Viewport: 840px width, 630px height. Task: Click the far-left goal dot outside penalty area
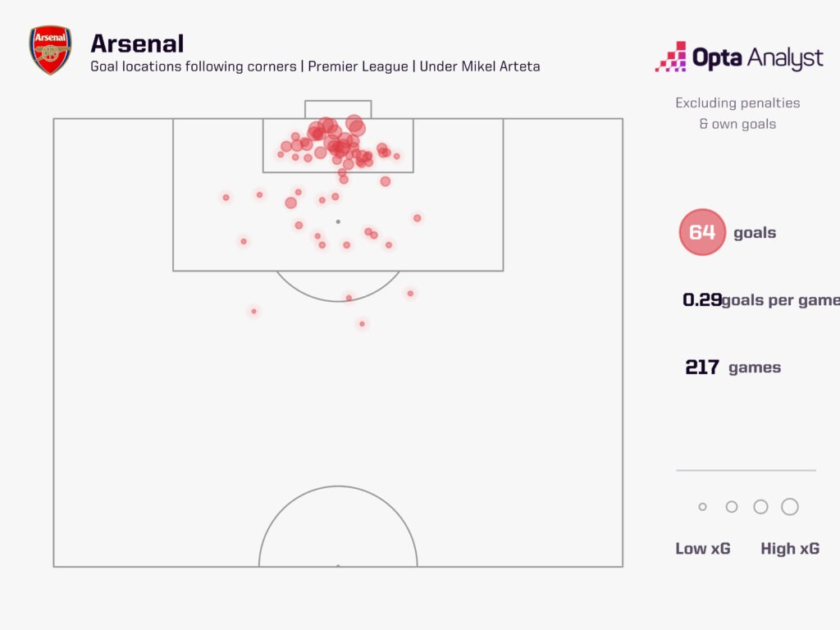pos(253,311)
